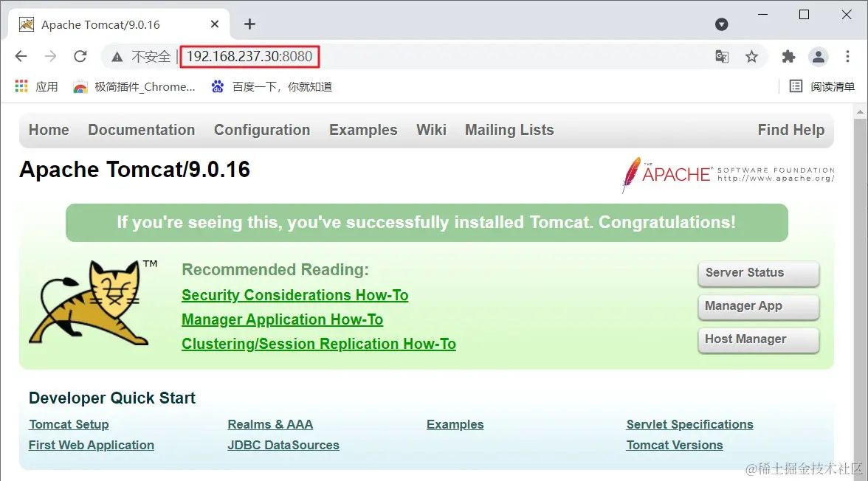Click the tab search dropdown circle
868x481 pixels.
(x=721, y=24)
